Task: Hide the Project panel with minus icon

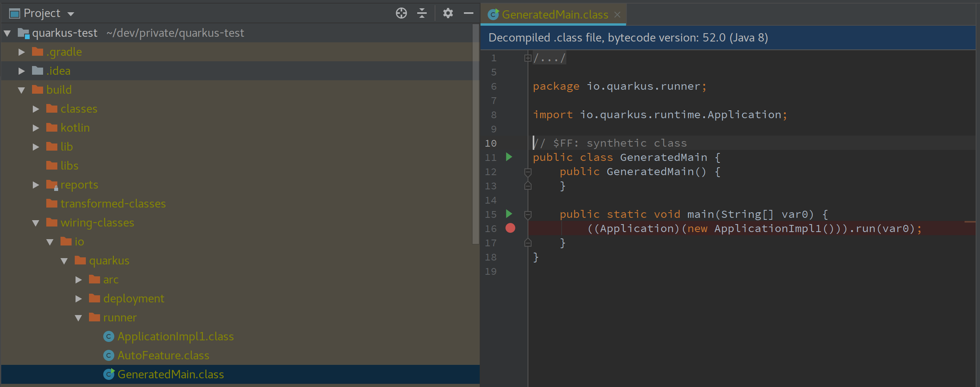Action: coord(469,13)
